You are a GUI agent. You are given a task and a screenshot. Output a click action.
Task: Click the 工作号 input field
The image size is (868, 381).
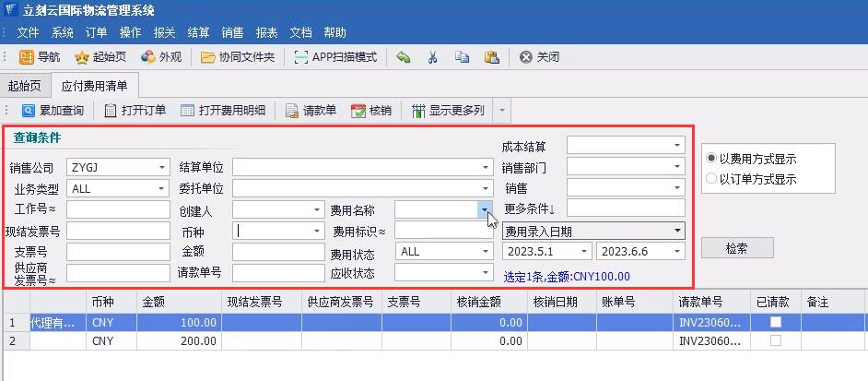[x=119, y=209]
